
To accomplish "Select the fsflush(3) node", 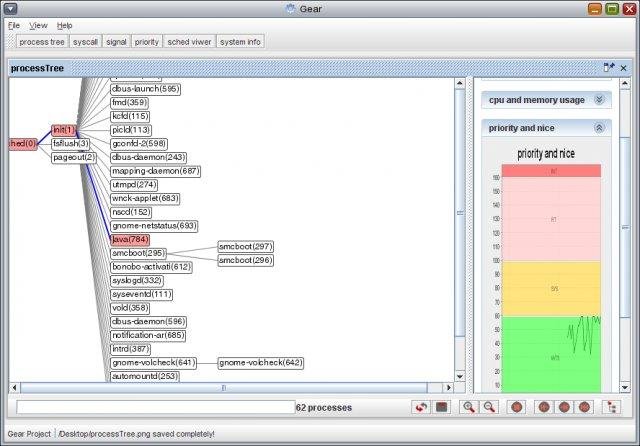I will pos(71,144).
